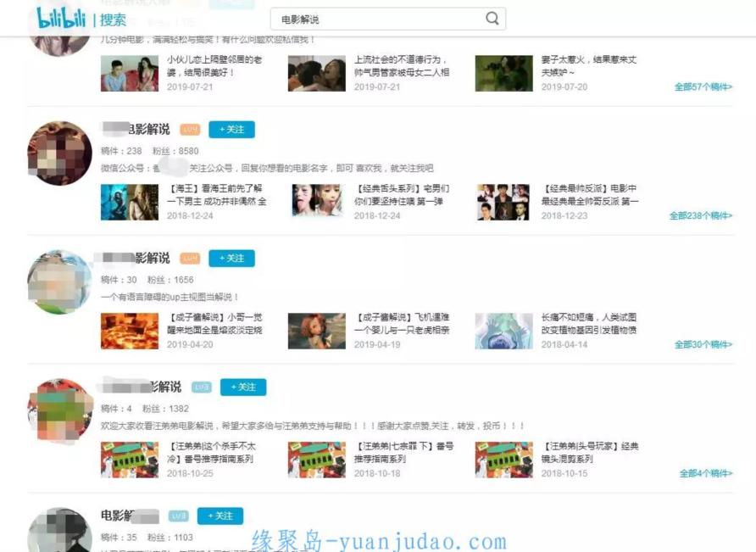Image resolution: width=756 pixels, height=552 pixels.
Task: Click the search magnifier icon
Action: 492,19
